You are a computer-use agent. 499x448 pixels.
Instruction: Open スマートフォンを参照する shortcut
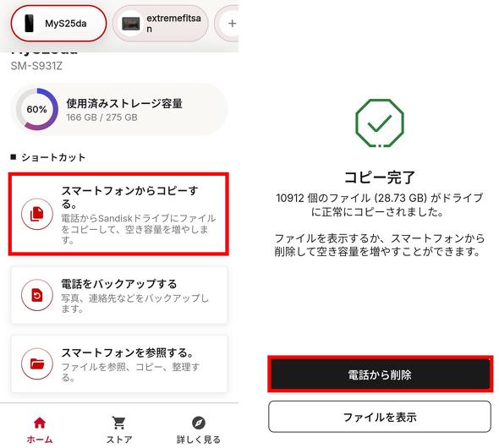pyautogui.click(x=119, y=364)
